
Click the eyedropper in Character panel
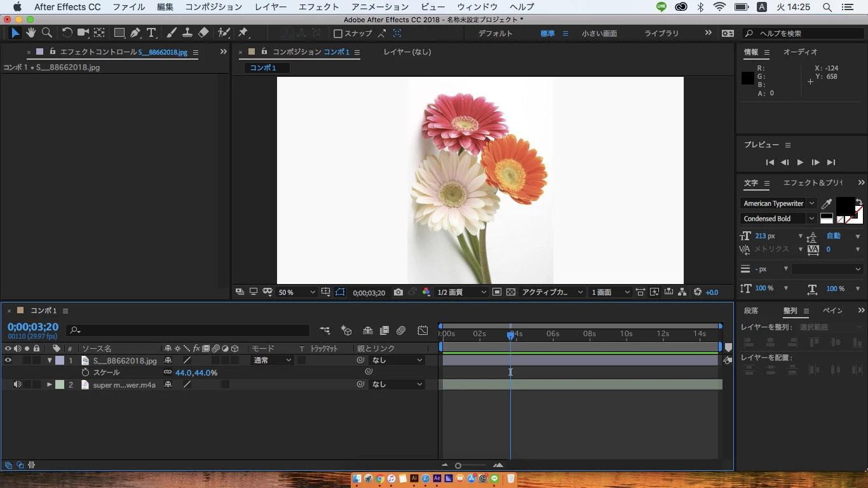[x=827, y=204]
